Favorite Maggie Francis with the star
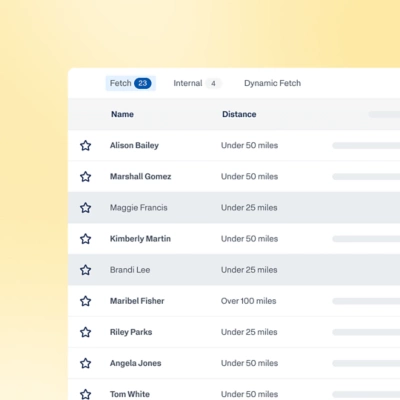The width and height of the screenshot is (400, 400). click(x=86, y=208)
